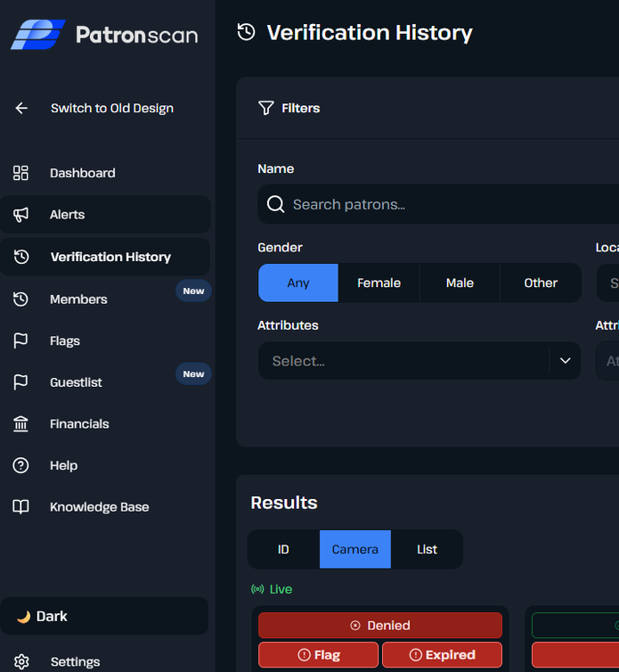This screenshot has height=672, width=619.
Task: Click the warning icon on the Flag button
Action: coord(304,655)
